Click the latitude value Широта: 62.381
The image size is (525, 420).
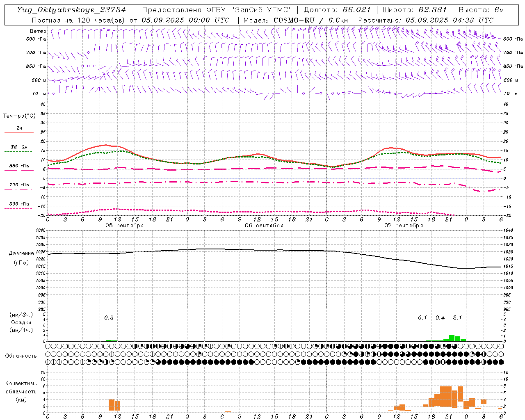coord(415,10)
